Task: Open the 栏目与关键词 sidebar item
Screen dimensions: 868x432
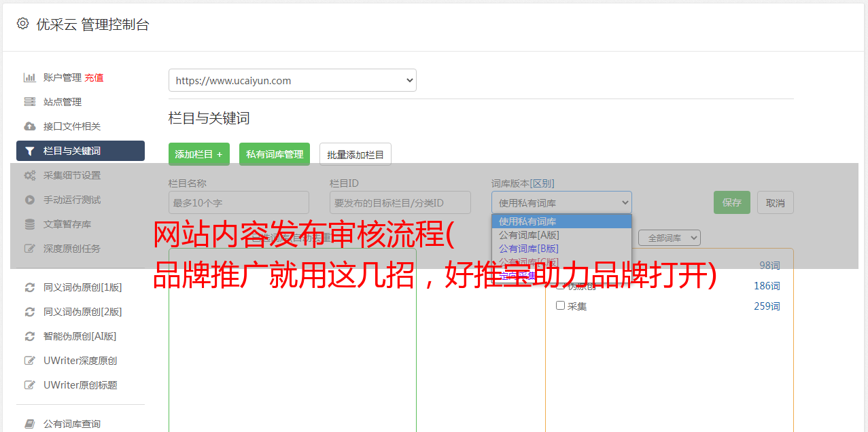Action: pos(80,151)
